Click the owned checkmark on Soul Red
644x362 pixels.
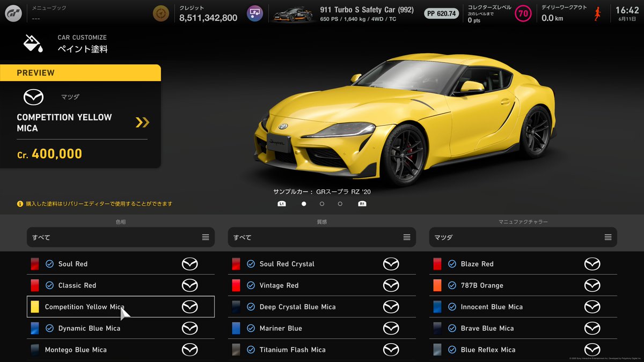49,264
